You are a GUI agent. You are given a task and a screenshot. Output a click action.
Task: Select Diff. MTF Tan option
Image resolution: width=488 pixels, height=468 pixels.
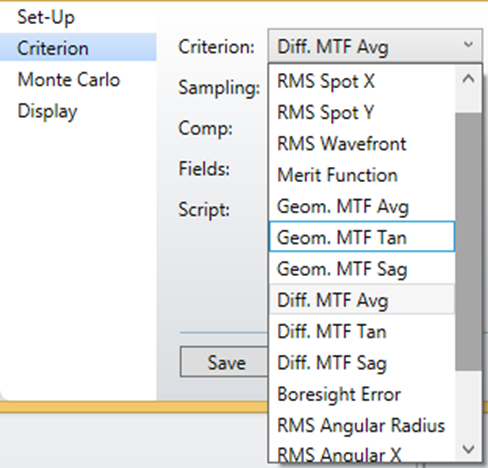(362, 331)
